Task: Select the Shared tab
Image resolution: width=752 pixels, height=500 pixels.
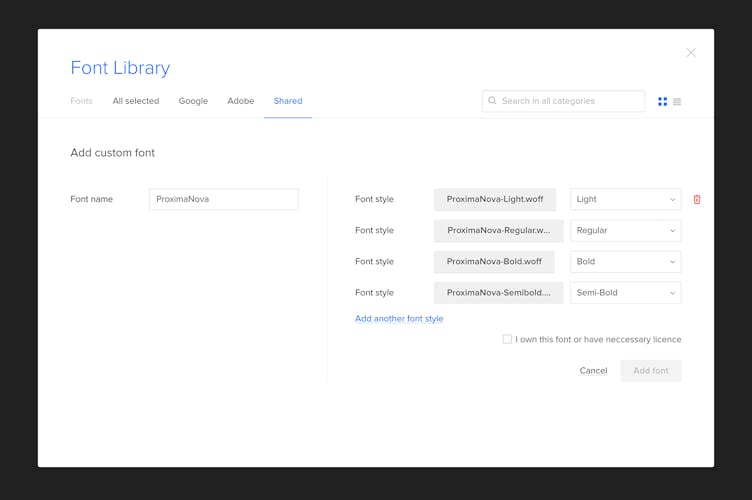Action: point(288,101)
